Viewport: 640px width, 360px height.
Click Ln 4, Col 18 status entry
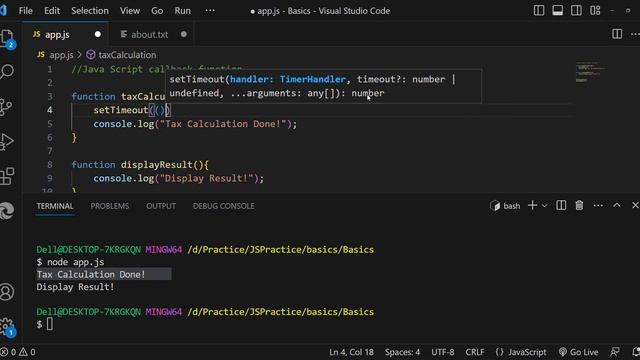(351, 352)
